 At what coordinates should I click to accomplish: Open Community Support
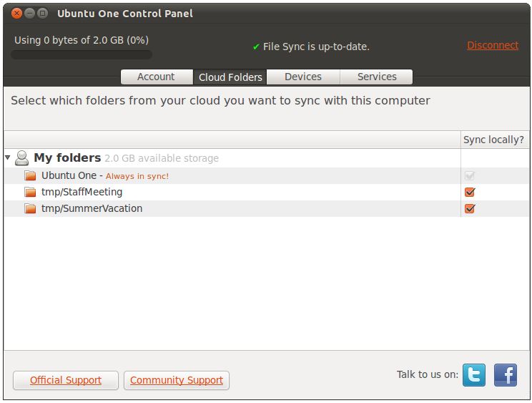(x=177, y=380)
